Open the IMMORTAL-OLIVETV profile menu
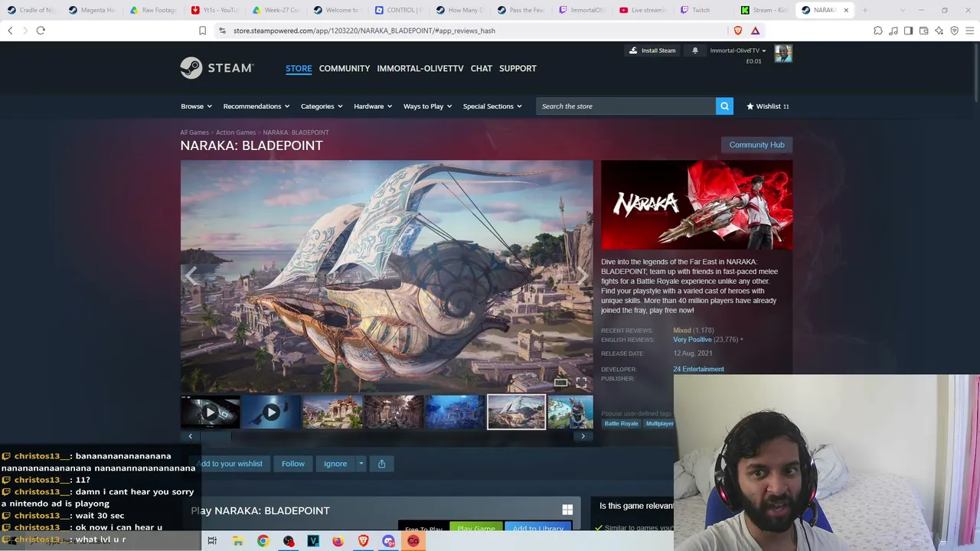This screenshot has height=551, width=980. [x=420, y=68]
